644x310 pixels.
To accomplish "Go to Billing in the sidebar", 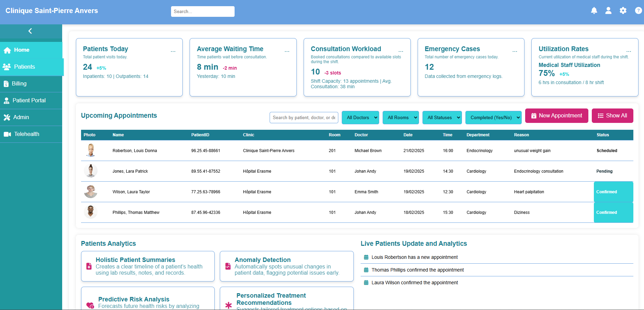I will click(x=19, y=84).
